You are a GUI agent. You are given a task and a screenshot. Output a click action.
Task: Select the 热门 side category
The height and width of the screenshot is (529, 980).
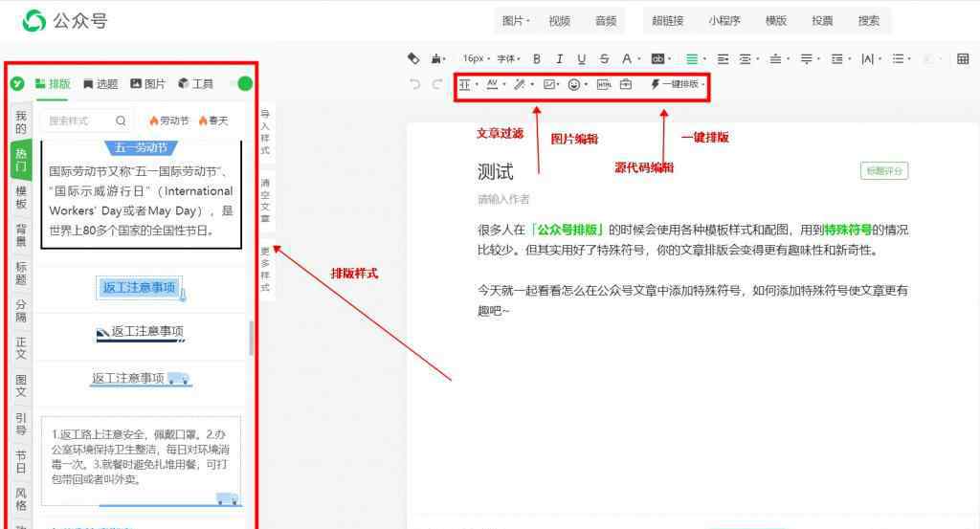21,160
